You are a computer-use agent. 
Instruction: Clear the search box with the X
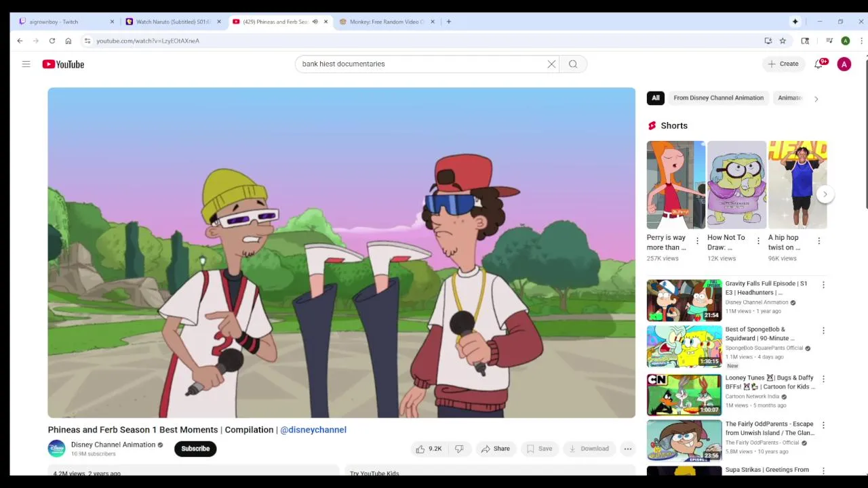click(x=551, y=64)
